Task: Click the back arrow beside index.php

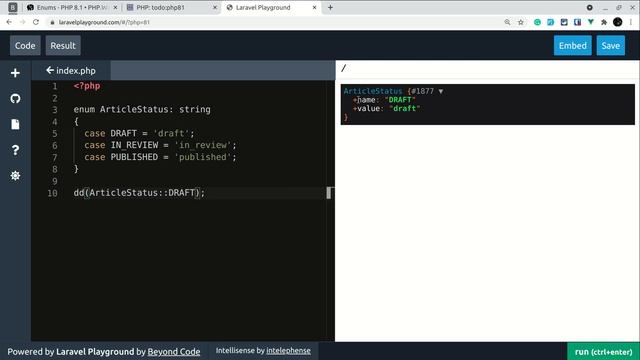Action: coord(50,70)
